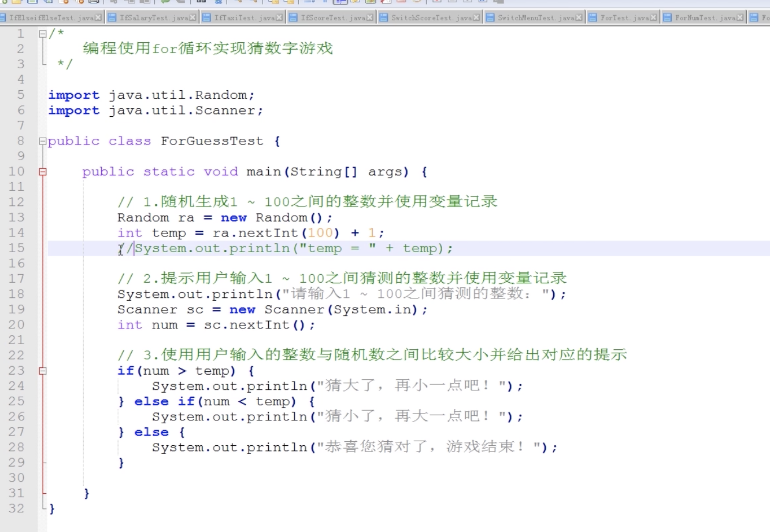Click the 'import java.util.Random;' line
Screen dimensions: 770x532
click(x=151, y=95)
